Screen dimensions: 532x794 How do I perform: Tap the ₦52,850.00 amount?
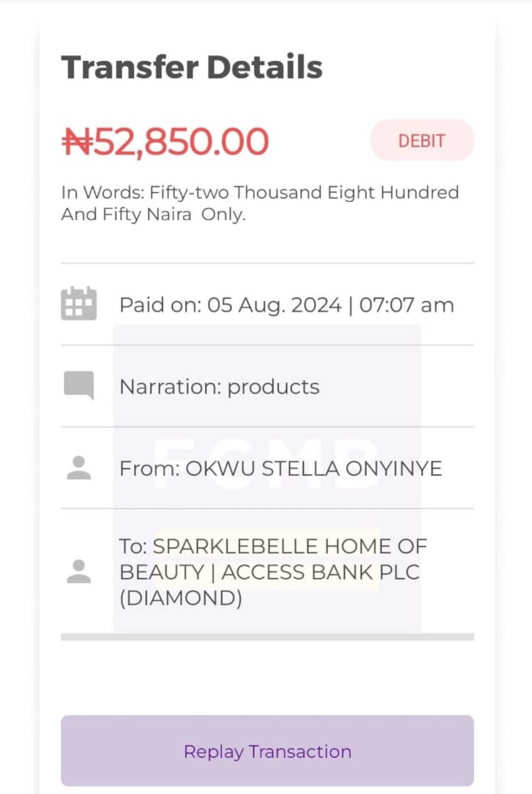coord(166,142)
